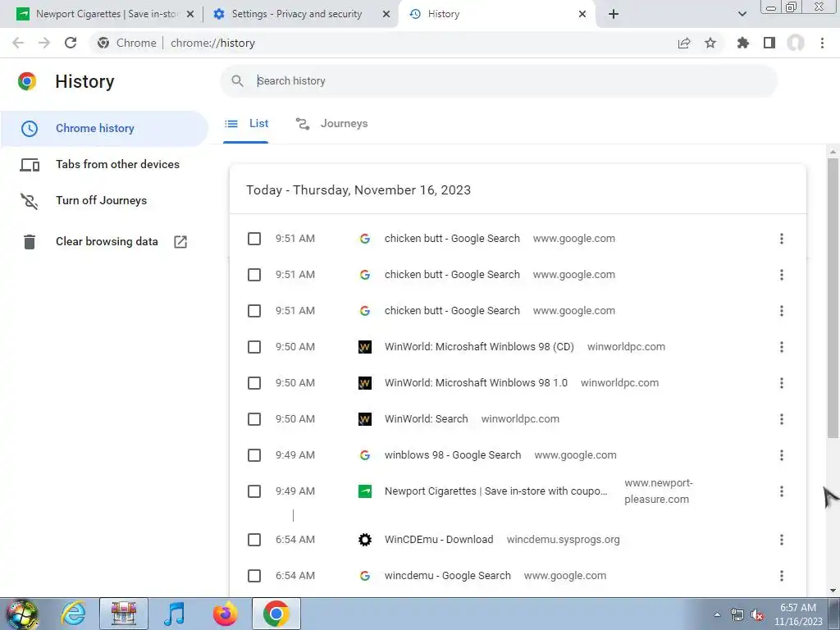Open the music note app on taskbar
The image size is (840, 630).
point(175,614)
